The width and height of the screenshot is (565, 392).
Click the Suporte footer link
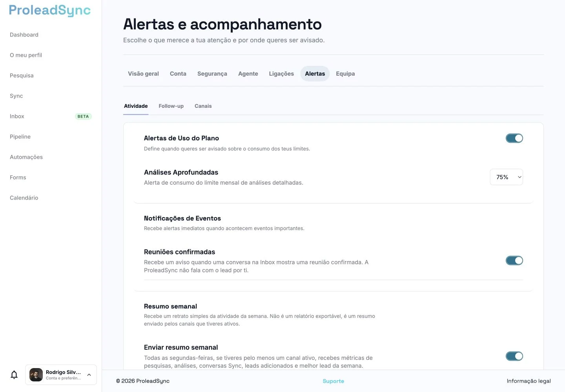click(334, 381)
